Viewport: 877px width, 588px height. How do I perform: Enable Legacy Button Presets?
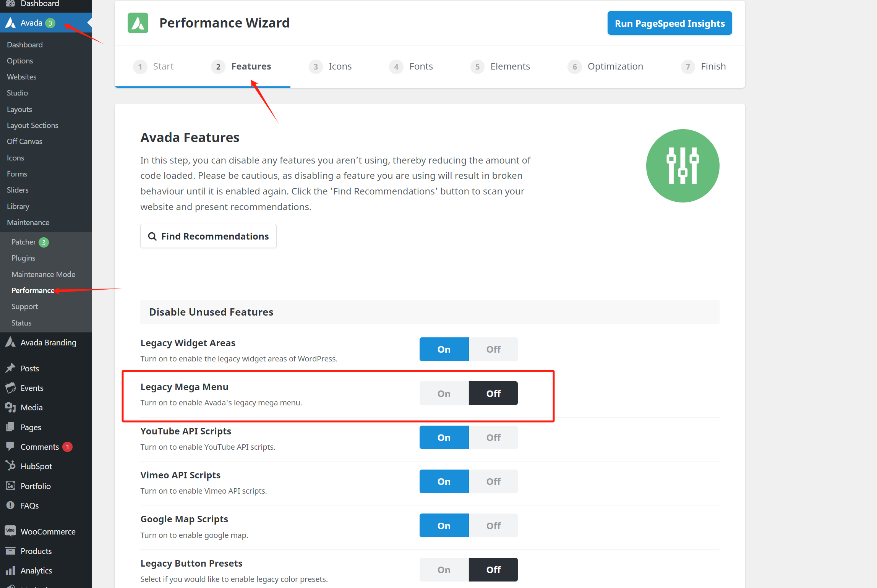444,570
